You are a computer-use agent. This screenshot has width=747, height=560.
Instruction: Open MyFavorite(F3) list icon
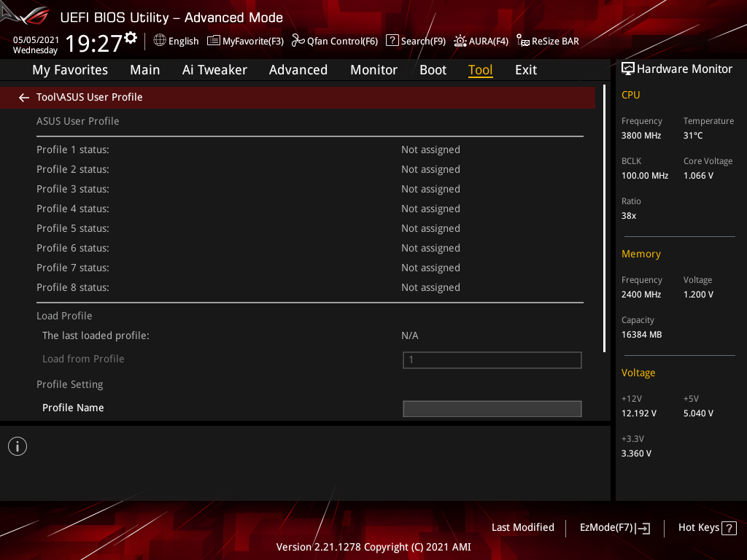coord(214,41)
